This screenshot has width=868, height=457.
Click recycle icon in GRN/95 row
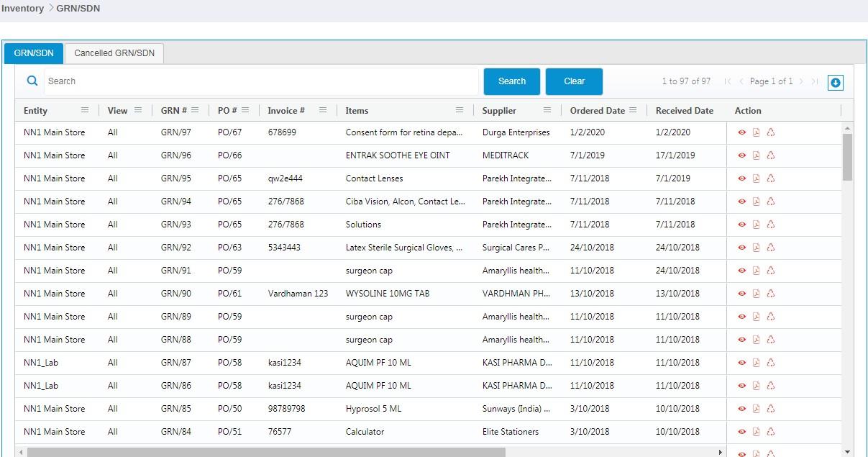click(771, 178)
